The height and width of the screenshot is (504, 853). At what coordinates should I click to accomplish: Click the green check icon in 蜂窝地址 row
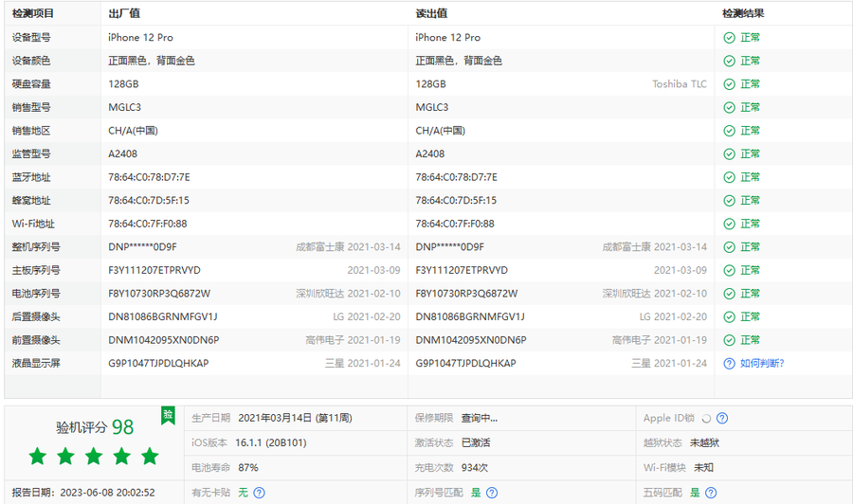pos(729,201)
